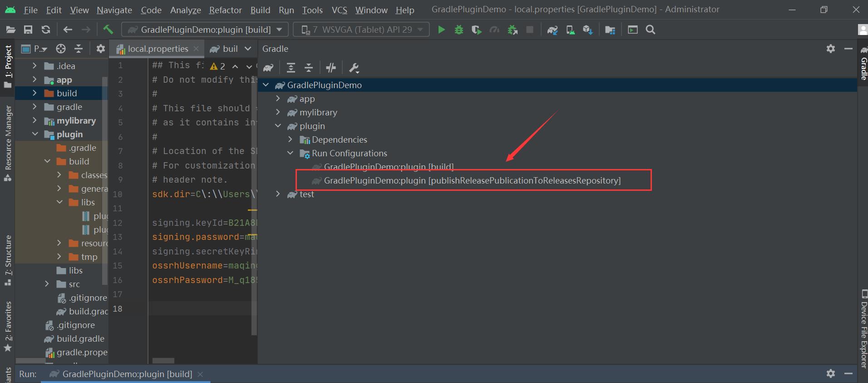
Task: Open Gradle panel gear options
Action: pos(831,49)
